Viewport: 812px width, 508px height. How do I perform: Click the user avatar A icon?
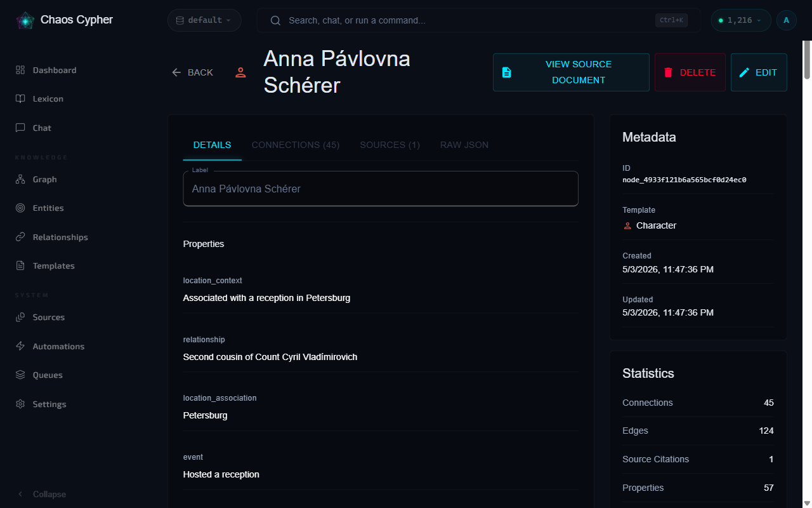(x=787, y=20)
